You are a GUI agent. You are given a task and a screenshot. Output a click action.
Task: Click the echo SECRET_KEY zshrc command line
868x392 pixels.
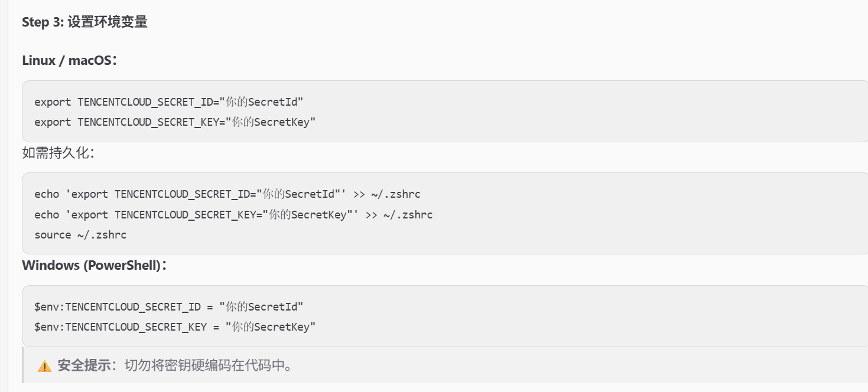click(x=233, y=214)
